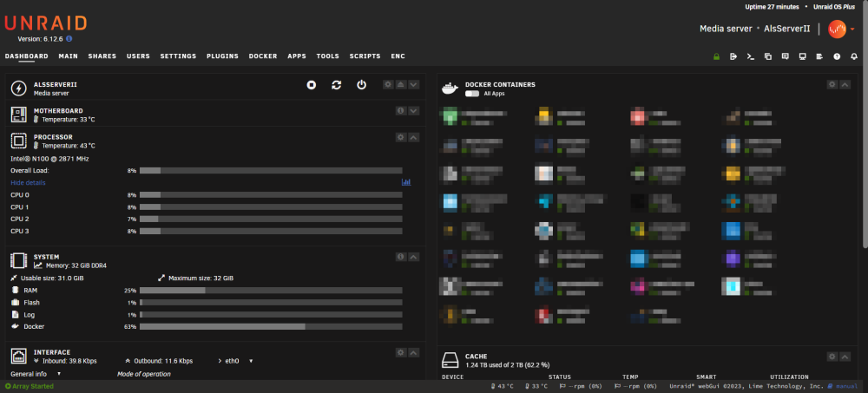Open the Main menu tab

(x=68, y=56)
